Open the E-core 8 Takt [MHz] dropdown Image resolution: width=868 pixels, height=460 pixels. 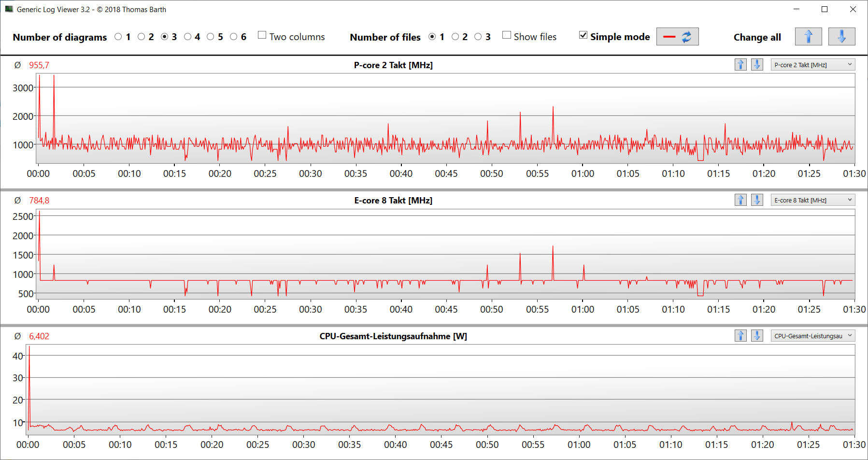coord(812,200)
